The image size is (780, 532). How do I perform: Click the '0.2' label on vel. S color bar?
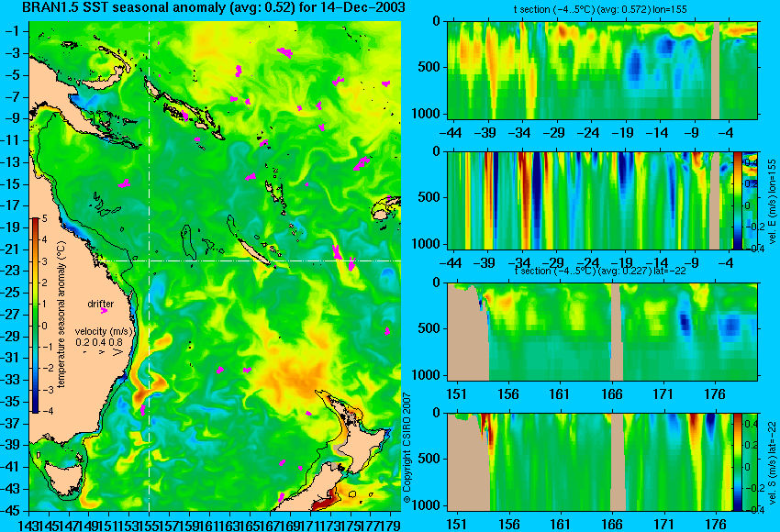[750, 445]
